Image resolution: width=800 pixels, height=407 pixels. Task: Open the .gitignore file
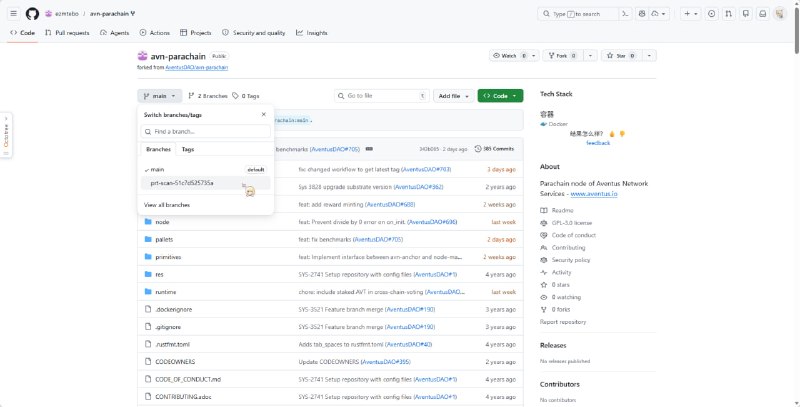[x=168, y=327]
